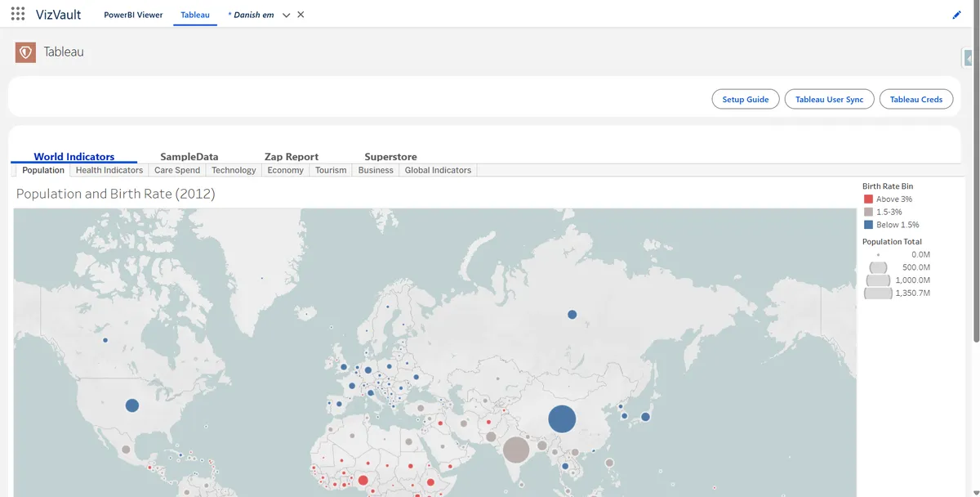980x497 pixels.
Task: Click the gray 1.5-3% legend swatch
Action: tap(868, 212)
